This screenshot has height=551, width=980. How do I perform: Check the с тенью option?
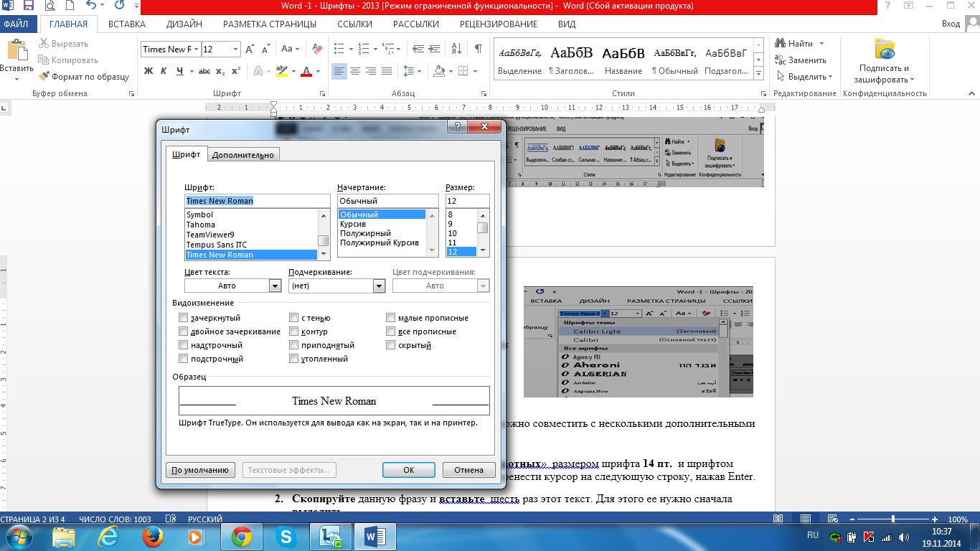click(x=294, y=318)
